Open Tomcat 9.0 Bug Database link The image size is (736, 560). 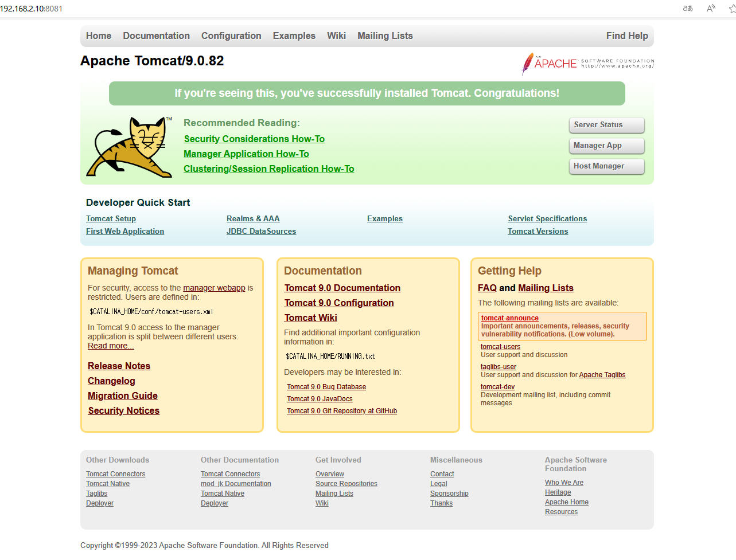tap(326, 387)
